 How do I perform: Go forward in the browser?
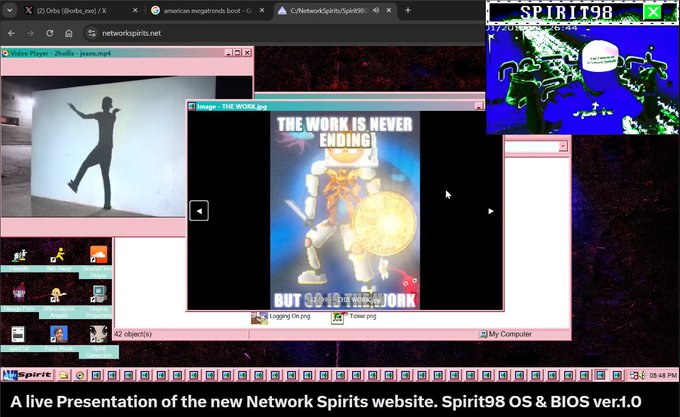[x=30, y=33]
